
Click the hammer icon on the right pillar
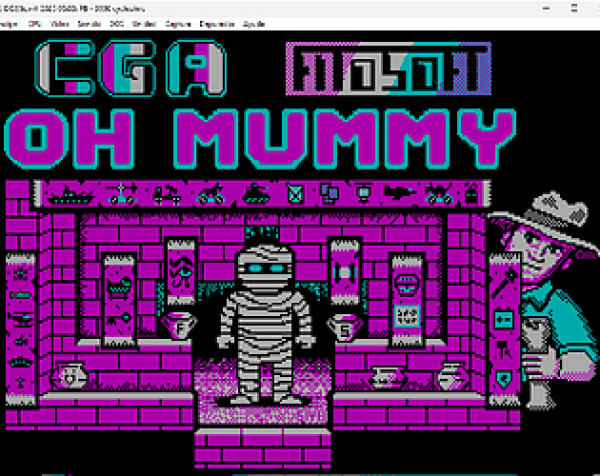503,350
